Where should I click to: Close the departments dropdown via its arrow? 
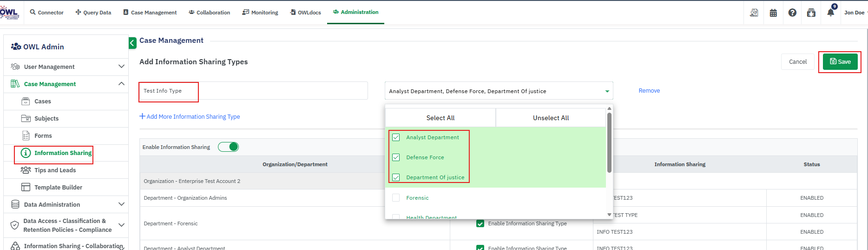pyautogui.click(x=607, y=91)
